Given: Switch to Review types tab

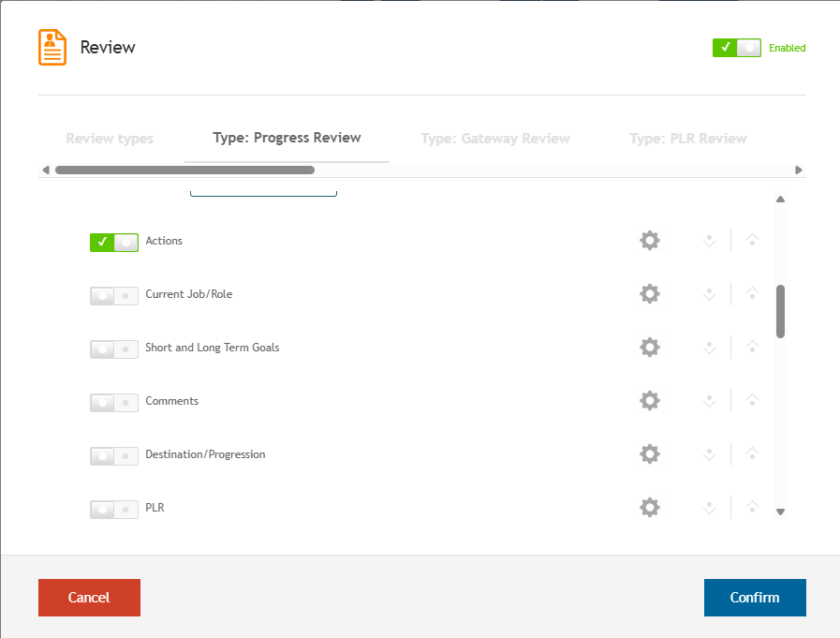Looking at the screenshot, I should 110,139.
